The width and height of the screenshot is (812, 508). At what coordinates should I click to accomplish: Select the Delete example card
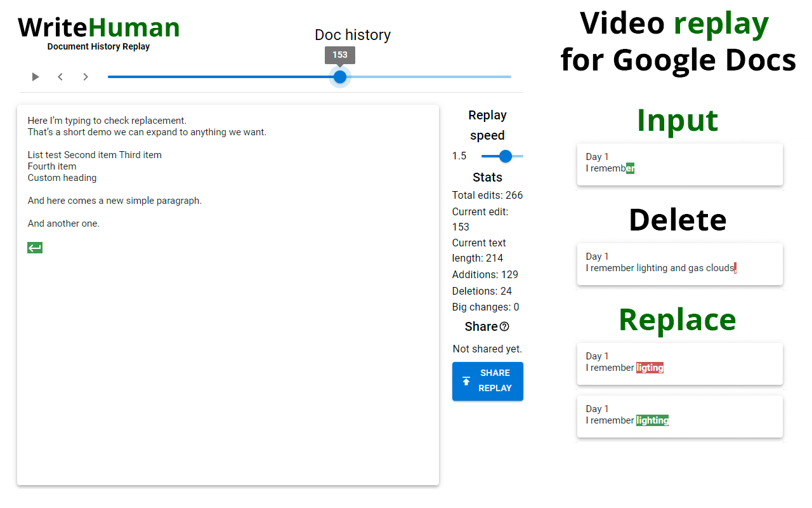tap(679, 264)
